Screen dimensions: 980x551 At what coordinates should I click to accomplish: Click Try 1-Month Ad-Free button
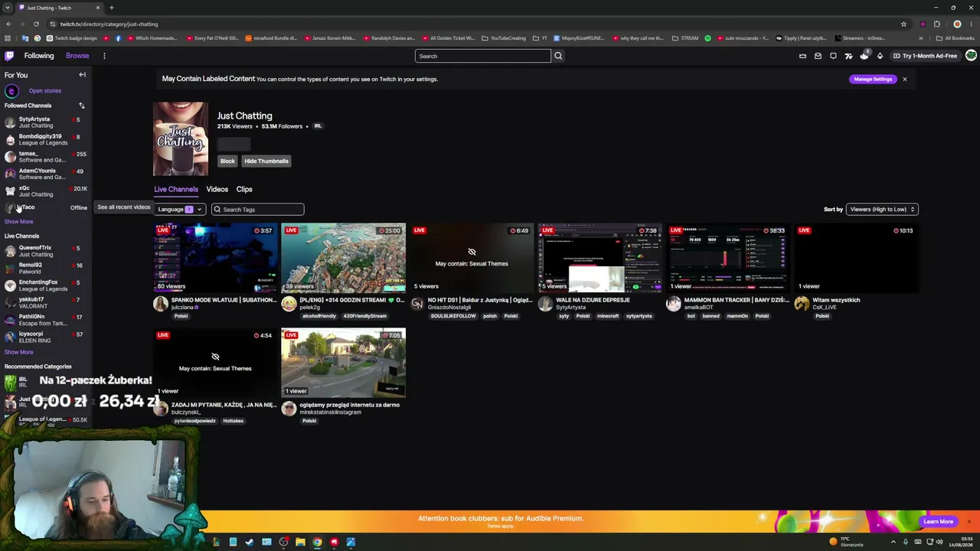[925, 56]
